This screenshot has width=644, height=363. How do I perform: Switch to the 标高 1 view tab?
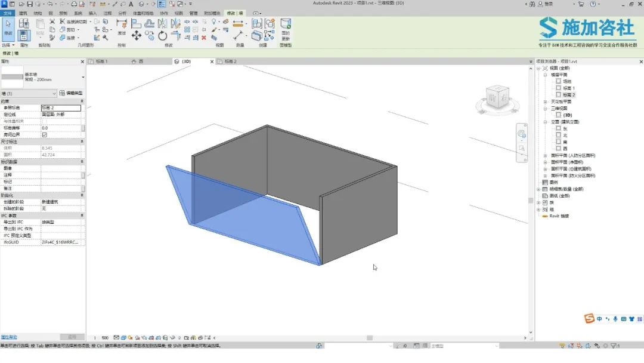[101, 61]
